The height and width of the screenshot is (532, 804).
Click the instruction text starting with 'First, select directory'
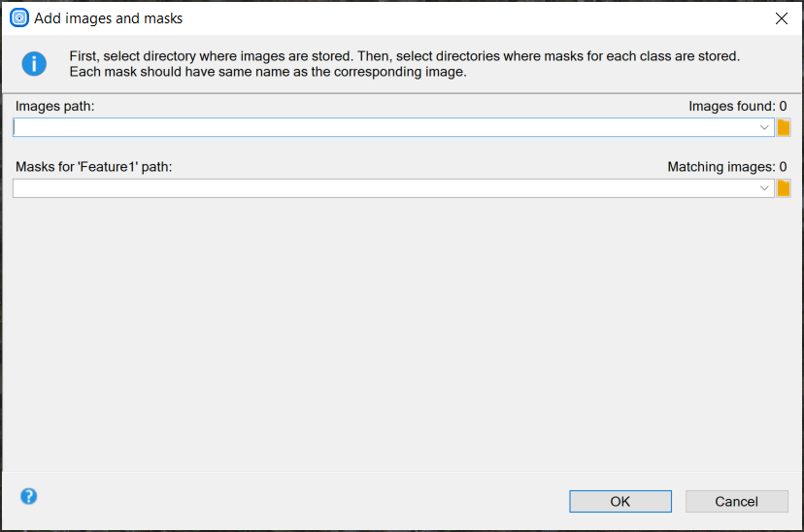tap(404, 56)
